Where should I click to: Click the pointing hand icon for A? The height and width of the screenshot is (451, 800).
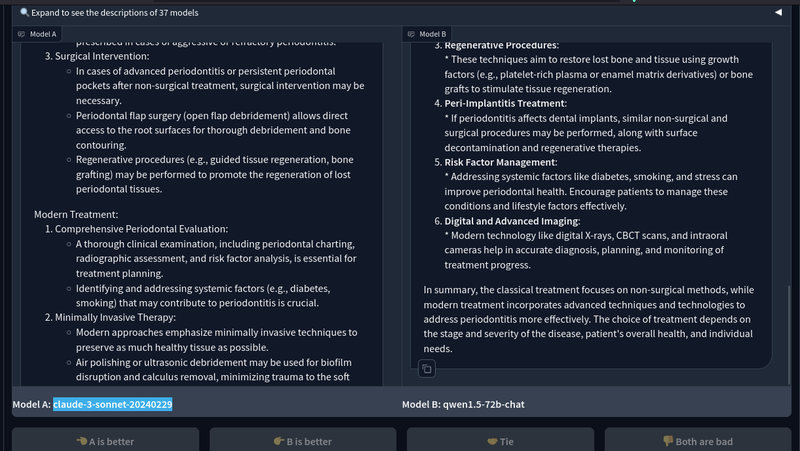82,441
